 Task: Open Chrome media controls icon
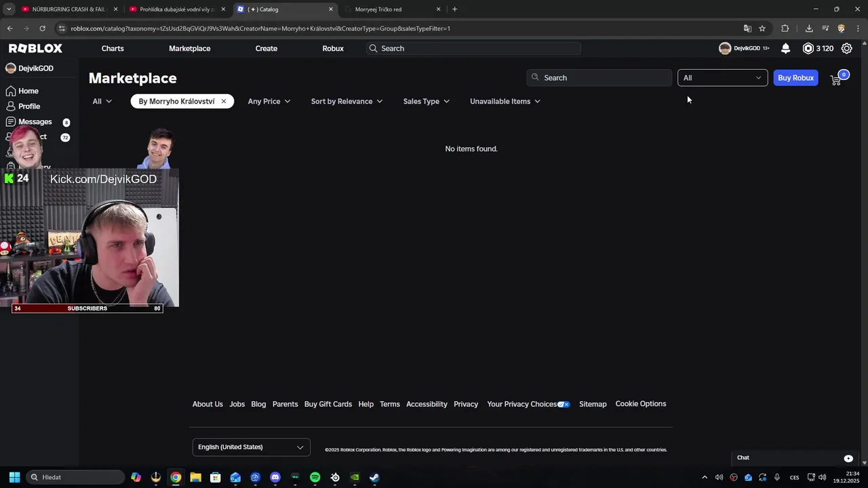pyautogui.click(x=825, y=28)
